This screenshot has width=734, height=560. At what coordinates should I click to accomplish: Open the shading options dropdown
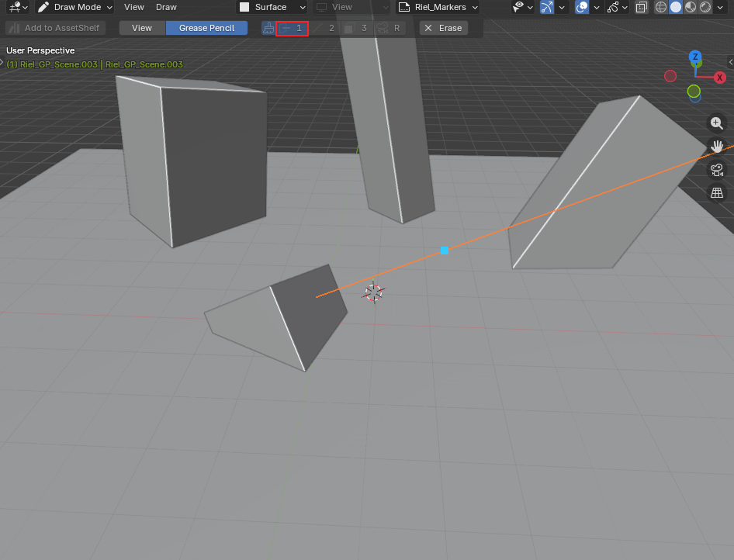[720, 7]
